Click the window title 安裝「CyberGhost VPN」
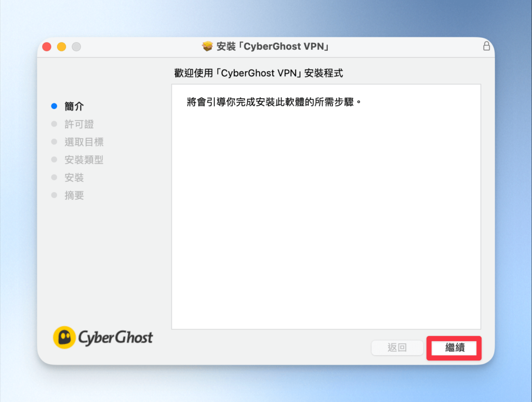 [273, 46]
